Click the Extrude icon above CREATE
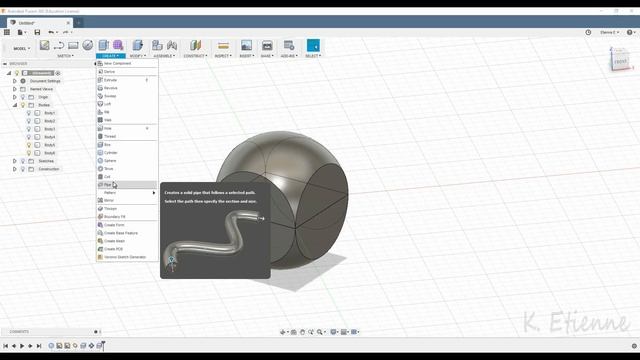640x360 pixels. (x=103, y=45)
